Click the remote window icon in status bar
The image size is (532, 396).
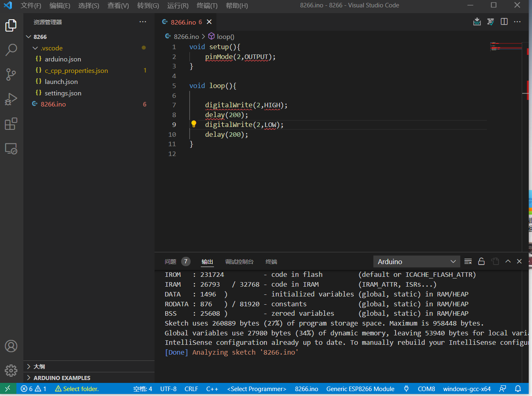tap(8, 389)
